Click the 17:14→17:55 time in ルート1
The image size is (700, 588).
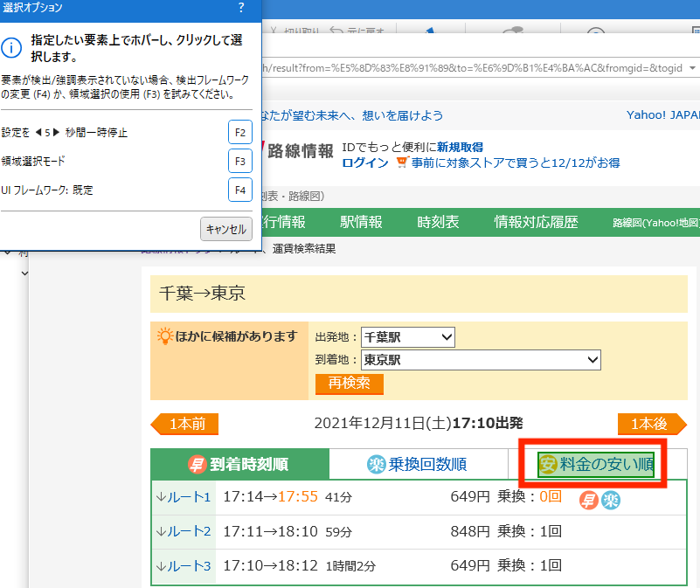click(271, 496)
